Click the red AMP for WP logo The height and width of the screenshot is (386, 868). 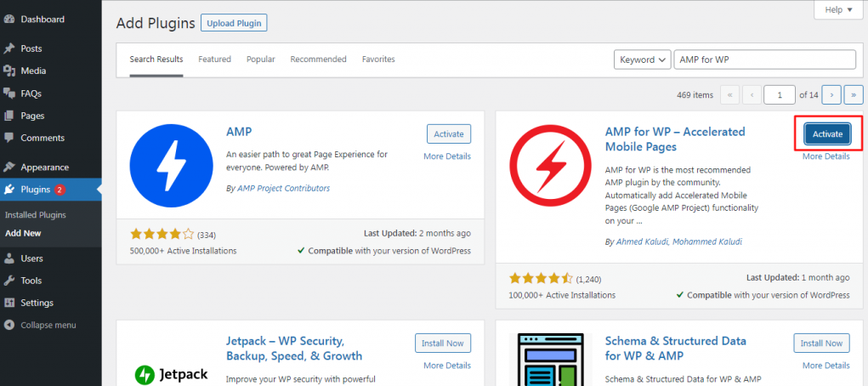pos(551,166)
